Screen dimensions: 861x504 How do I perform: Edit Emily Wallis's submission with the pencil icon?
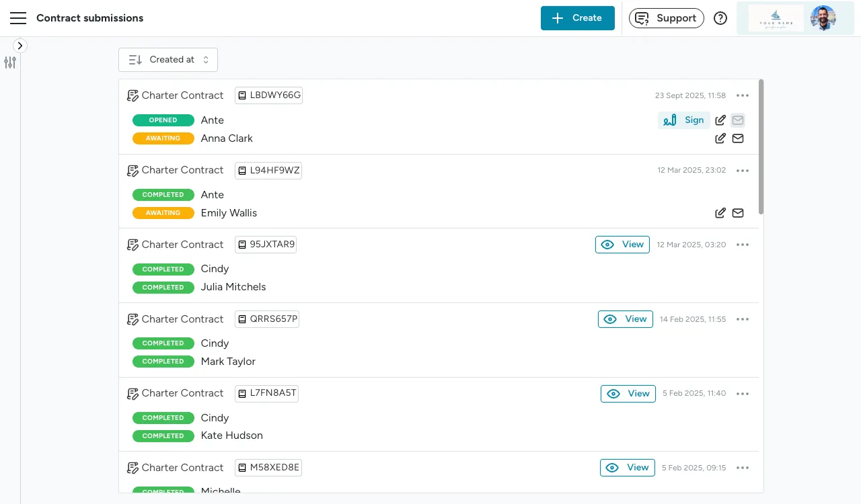tap(720, 213)
